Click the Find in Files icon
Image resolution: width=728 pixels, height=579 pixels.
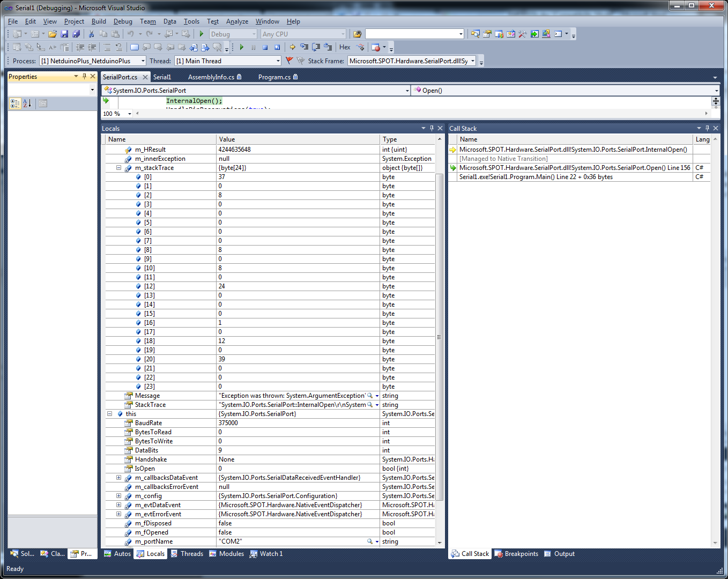[358, 34]
